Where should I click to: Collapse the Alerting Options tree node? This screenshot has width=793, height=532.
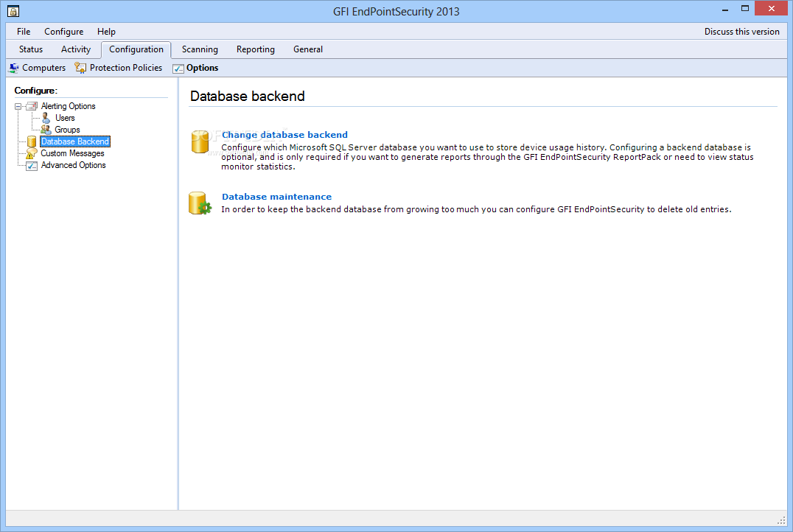coord(18,106)
